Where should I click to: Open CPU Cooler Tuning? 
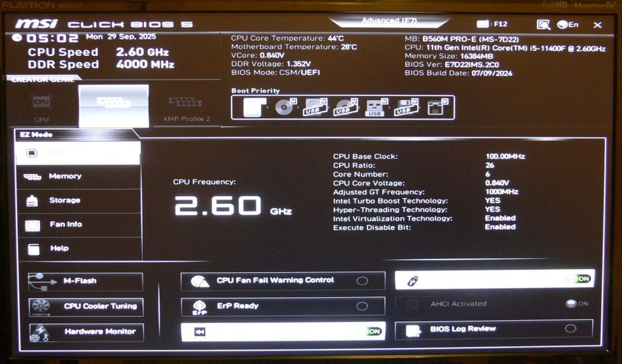[86, 306]
